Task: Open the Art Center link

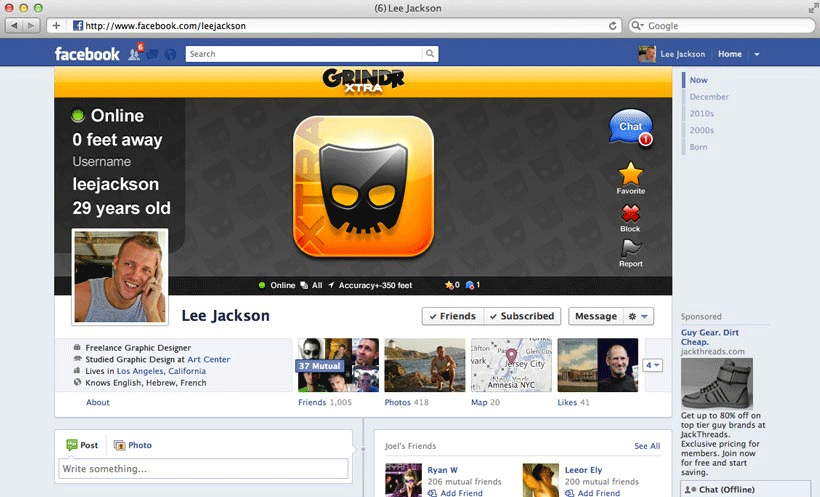Action: click(x=208, y=359)
